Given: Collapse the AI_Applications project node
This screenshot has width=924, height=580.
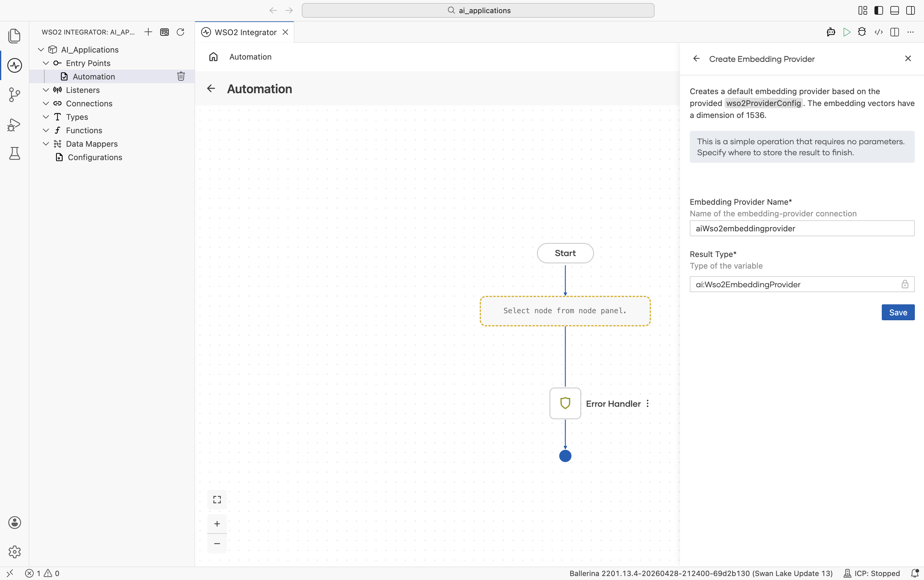Looking at the screenshot, I should click(x=41, y=50).
